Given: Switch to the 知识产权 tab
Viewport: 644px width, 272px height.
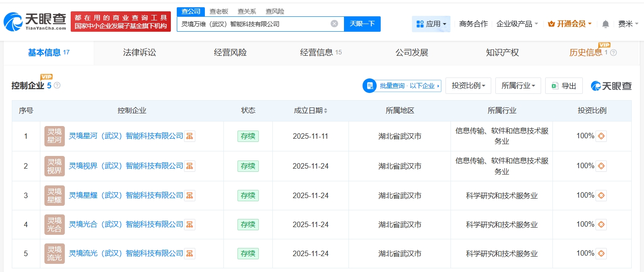Looking at the screenshot, I should coord(502,53).
